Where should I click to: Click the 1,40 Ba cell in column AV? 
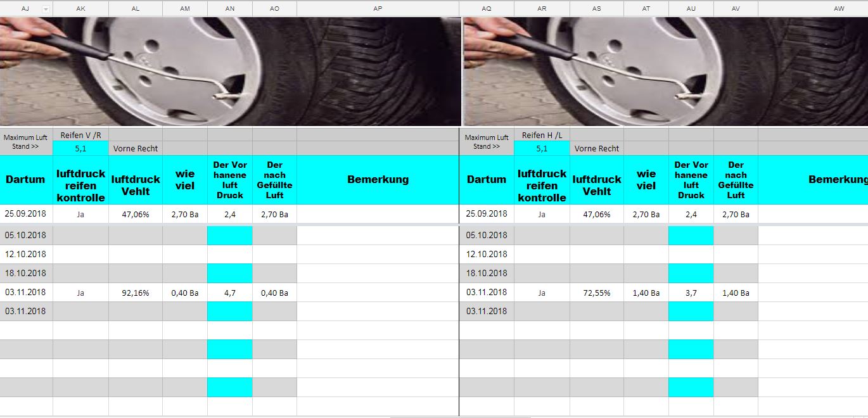click(x=736, y=293)
